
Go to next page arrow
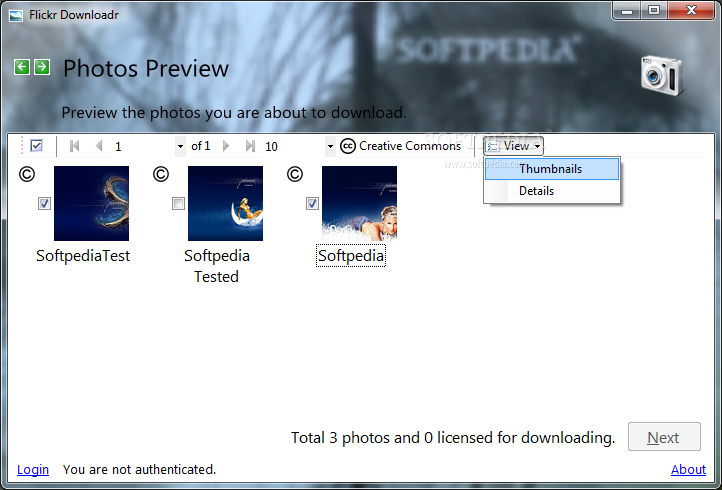[x=226, y=146]
